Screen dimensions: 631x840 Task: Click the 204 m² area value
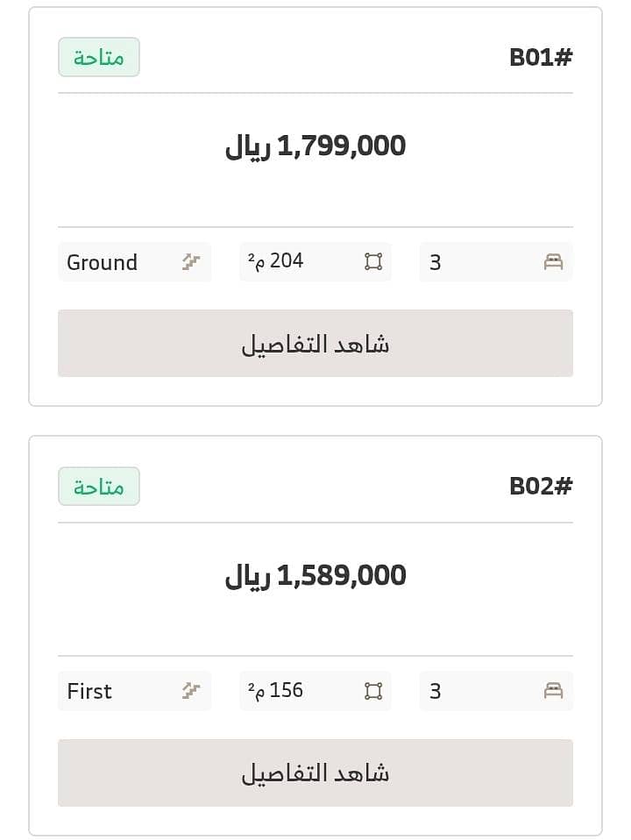pyautogui.click(x=275, y=261)
